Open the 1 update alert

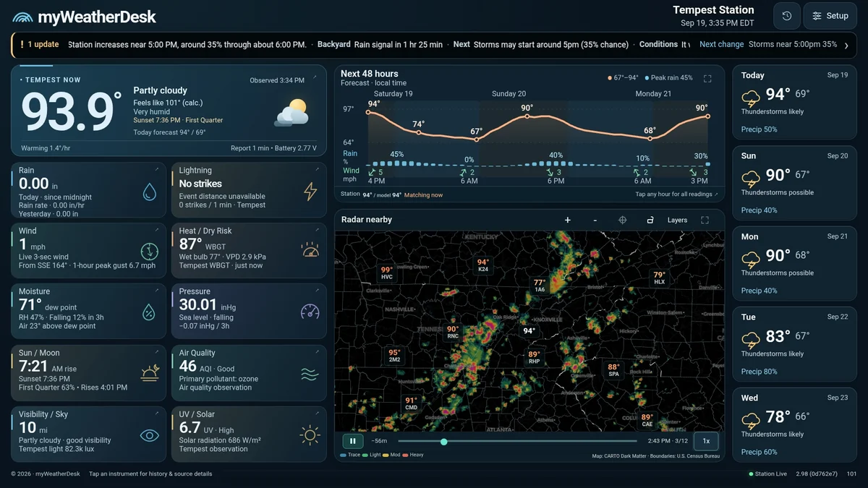point(40,45)
